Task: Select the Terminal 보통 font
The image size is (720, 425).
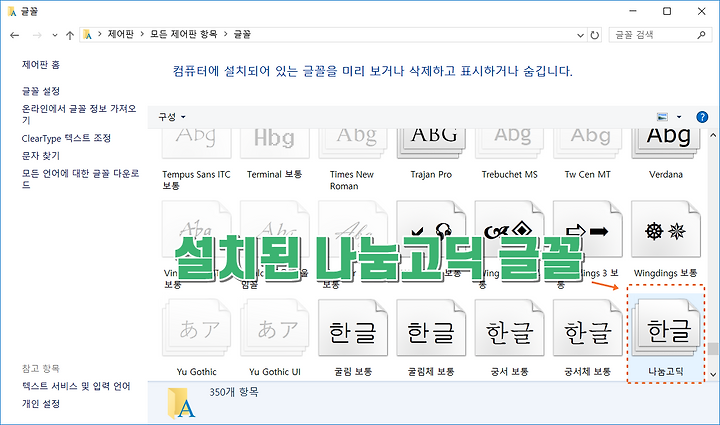Action: [x=275, y=155]
